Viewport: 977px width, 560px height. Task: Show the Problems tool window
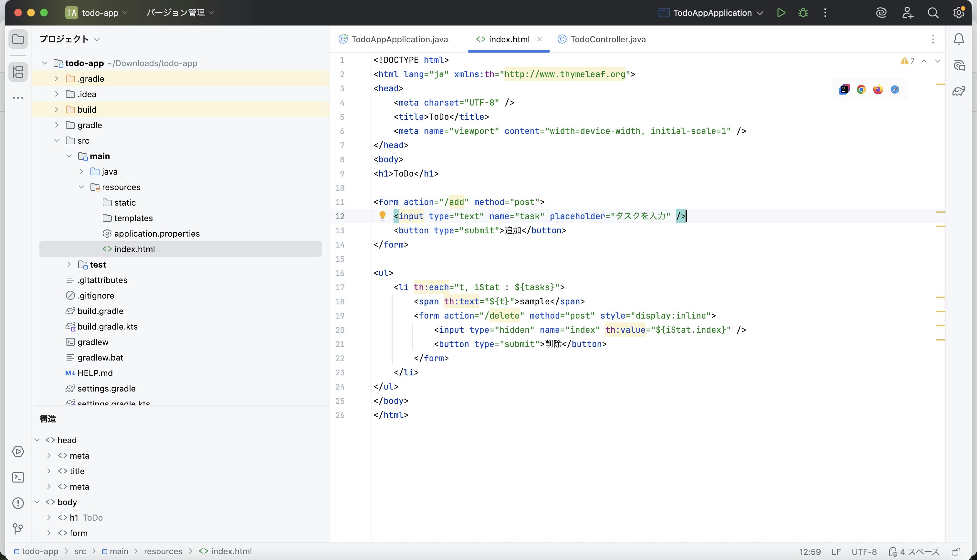[x=18, y=503]
